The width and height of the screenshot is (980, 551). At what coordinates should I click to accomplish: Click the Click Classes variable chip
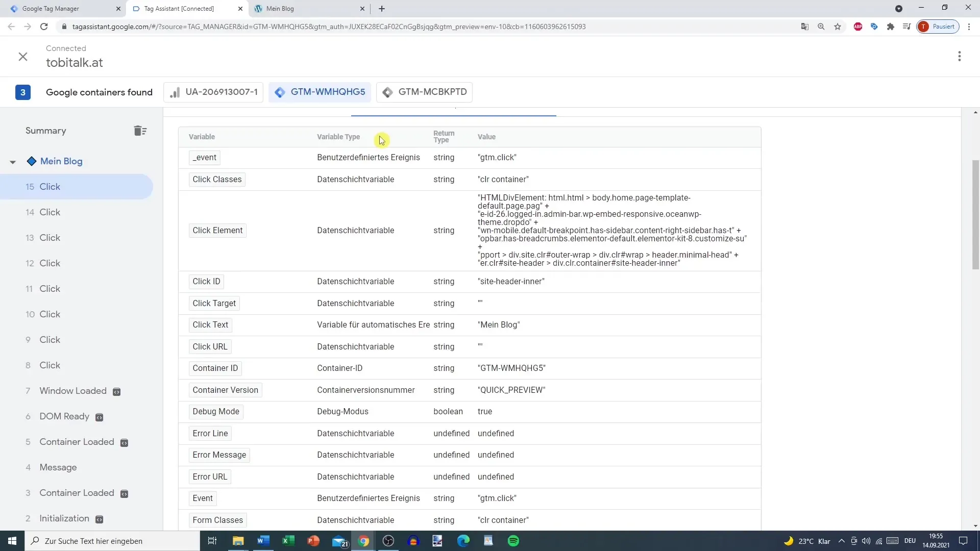pos(217,180)
